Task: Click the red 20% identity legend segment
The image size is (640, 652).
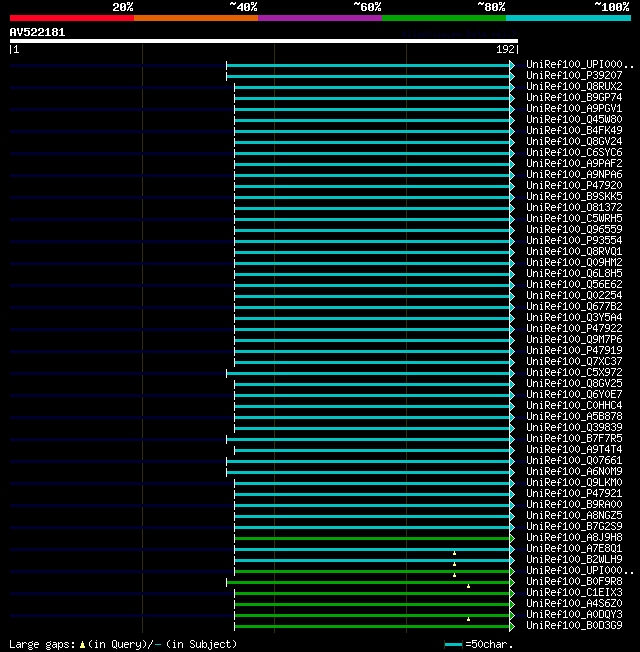Action: click(72, 18)
